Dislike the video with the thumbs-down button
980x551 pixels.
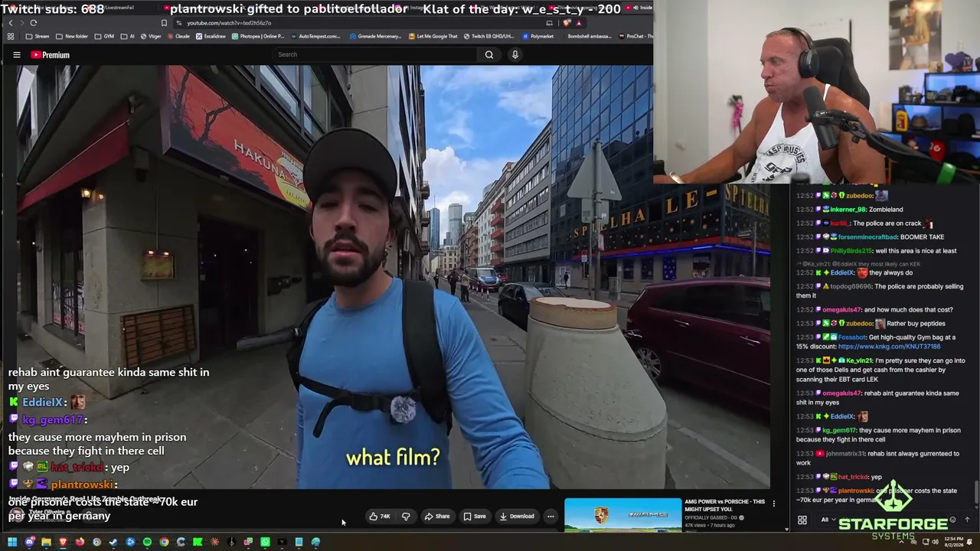[x=406, y=517]
